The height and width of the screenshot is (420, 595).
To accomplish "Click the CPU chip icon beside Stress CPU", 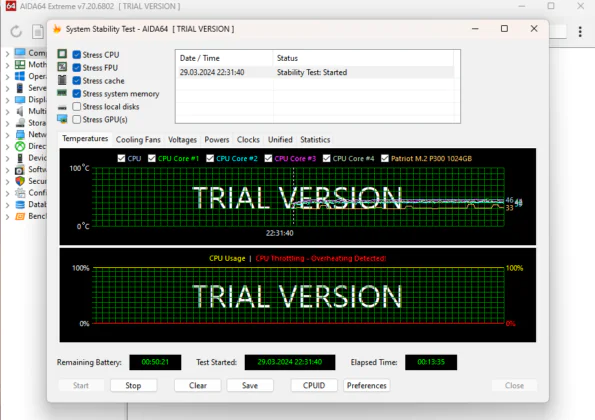I will pos(62,54).
